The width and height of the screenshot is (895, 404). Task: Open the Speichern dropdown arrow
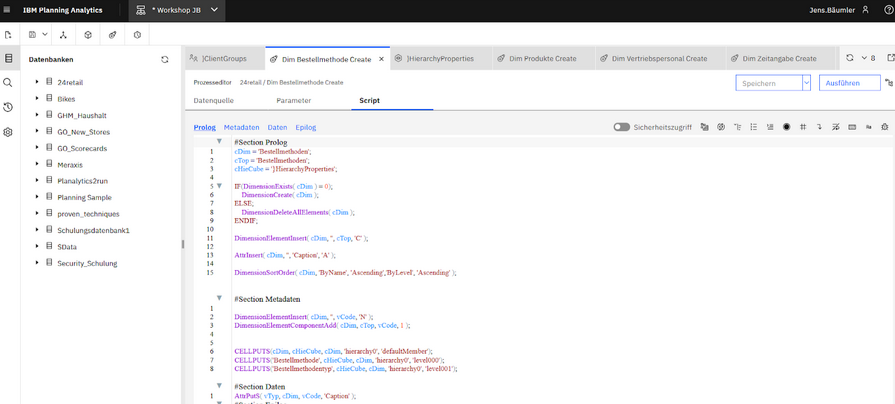point(806,83)
